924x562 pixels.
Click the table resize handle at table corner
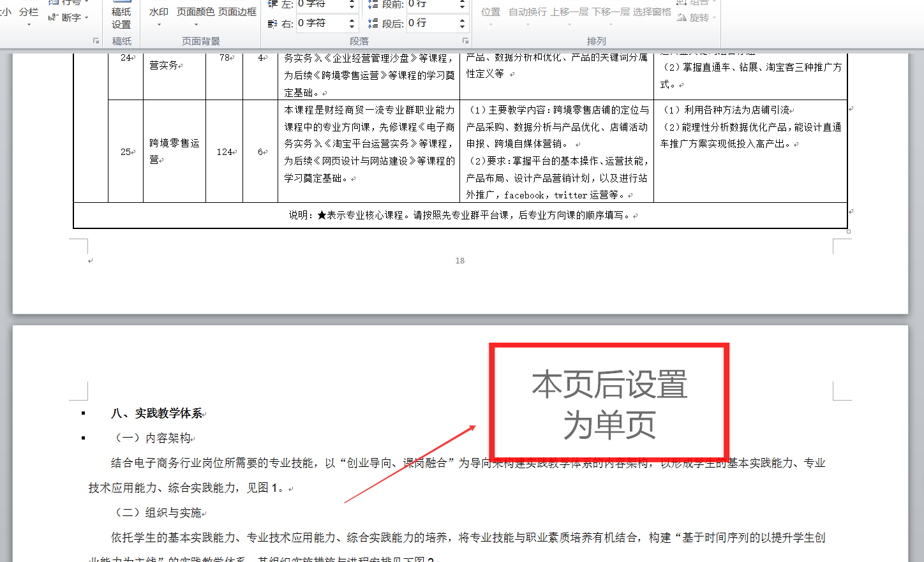click(x=849, y=232)
